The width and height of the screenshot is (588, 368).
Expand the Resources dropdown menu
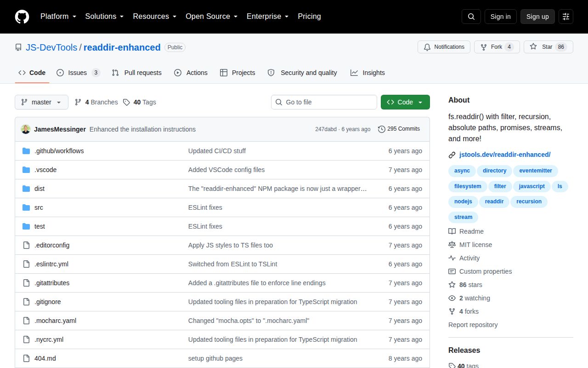[155, 17]
